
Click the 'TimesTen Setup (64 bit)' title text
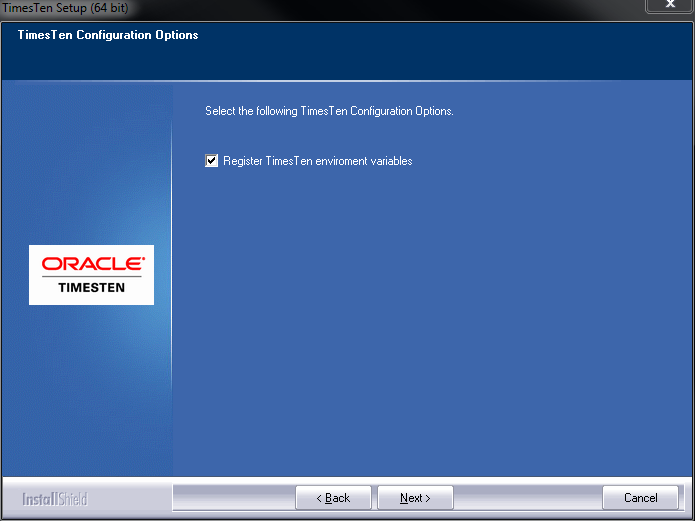[65, 8]
